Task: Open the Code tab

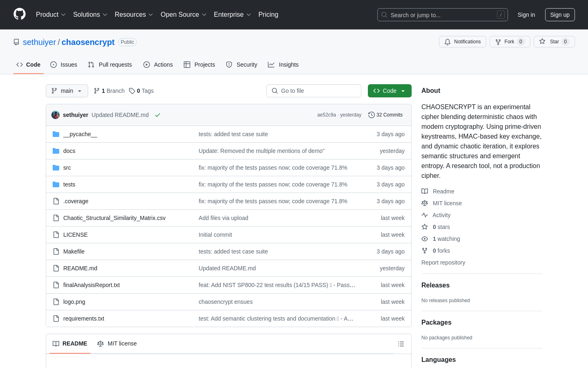Action: [x=29, y=65]
